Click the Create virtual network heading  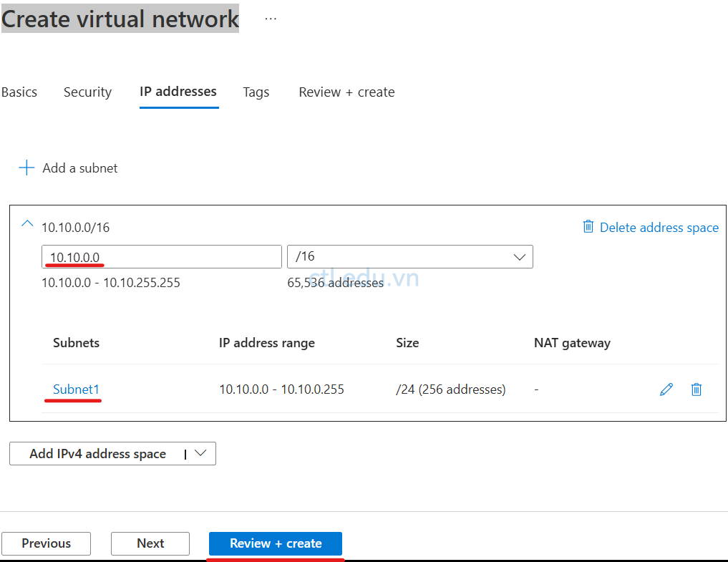coord(120,19)
